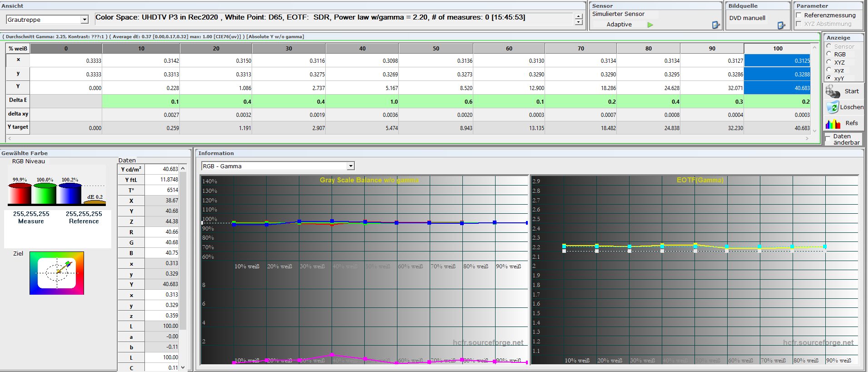Open the simulated sensor configuration icon
This screenshot has height=372, width=868.
pyautogui.click(x=716, y=25)
